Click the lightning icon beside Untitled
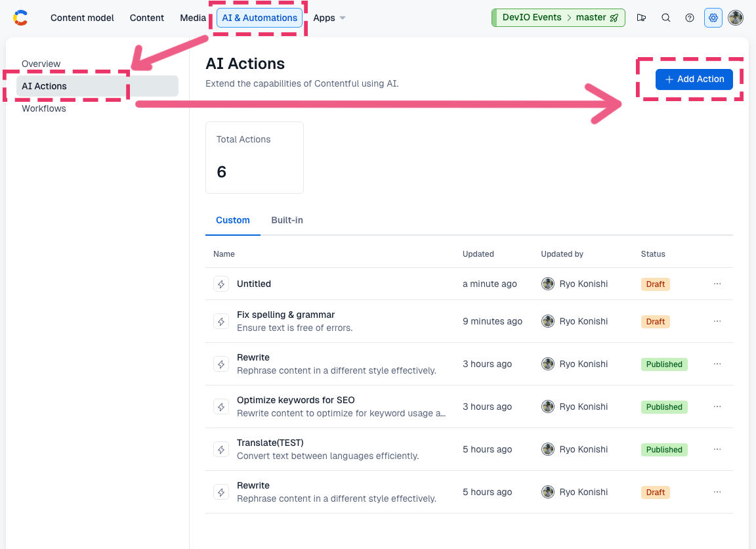 coord(221,284)
